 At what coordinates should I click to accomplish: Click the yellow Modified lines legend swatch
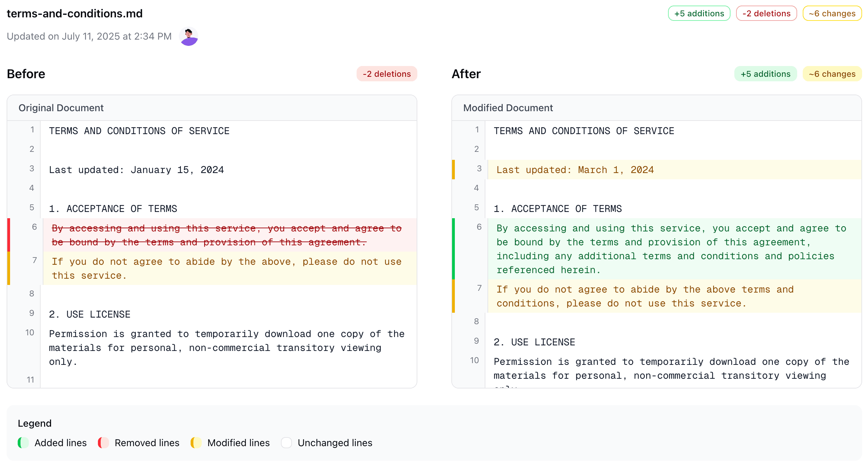[x=196, y=443]
